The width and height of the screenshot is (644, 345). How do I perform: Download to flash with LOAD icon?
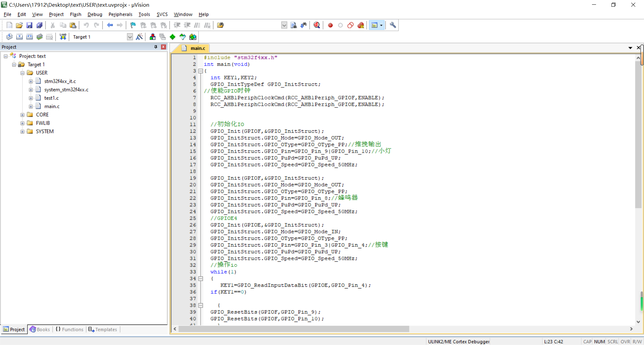click(63, 37)
